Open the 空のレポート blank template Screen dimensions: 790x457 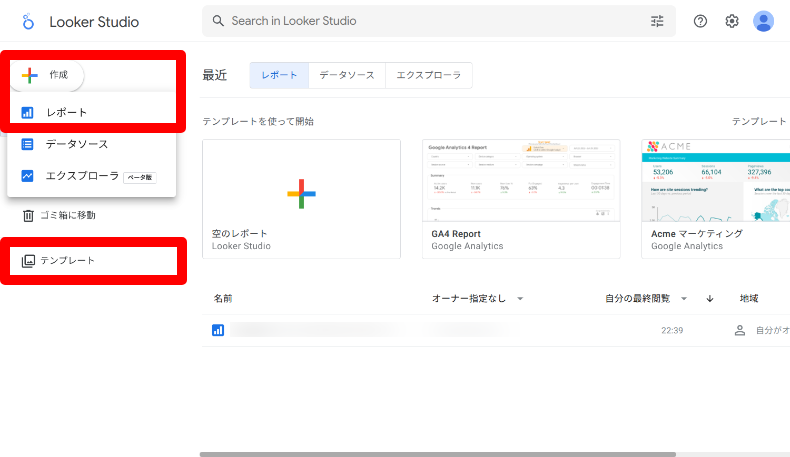coord(301,199)
